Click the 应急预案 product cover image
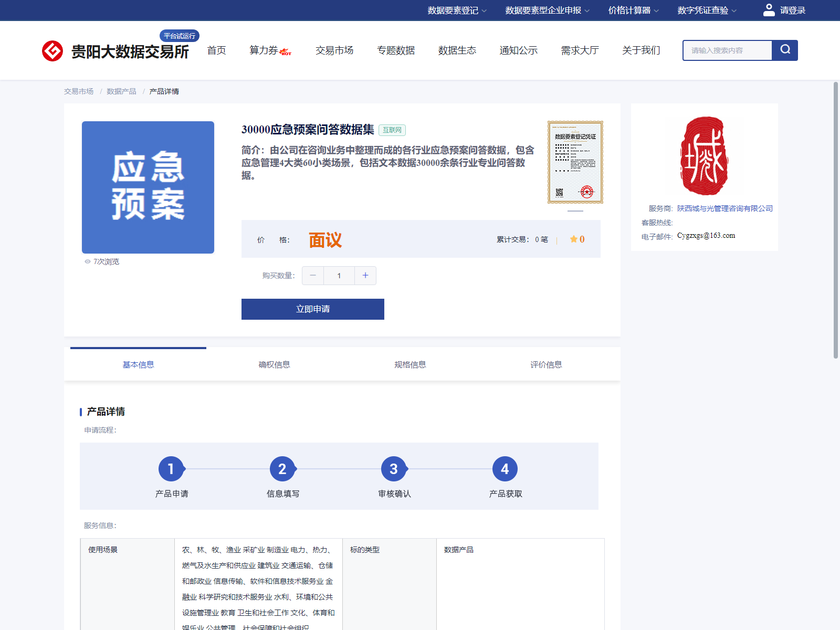Image resolution: width=840 pixels, height=630 pixels. click(148, 187)
